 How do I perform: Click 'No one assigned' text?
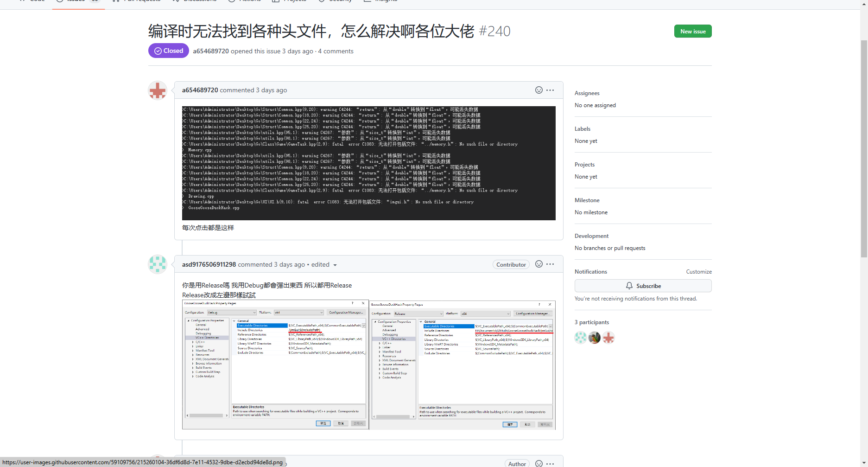point(595,105)
